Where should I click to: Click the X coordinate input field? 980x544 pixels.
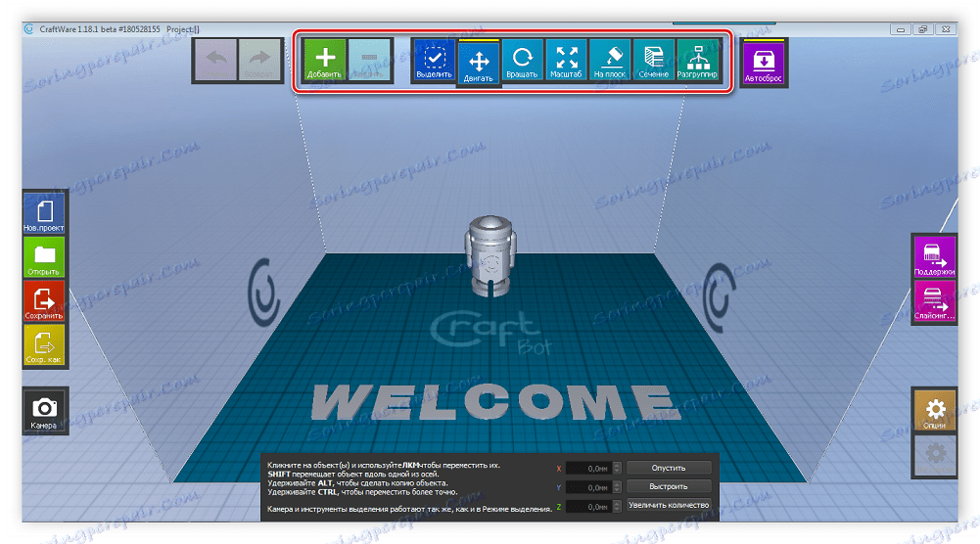coord(588,469)
